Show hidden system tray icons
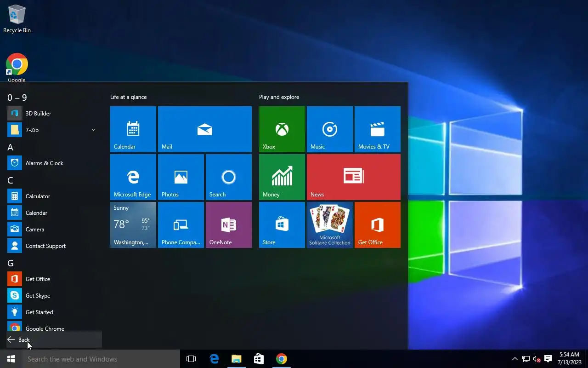 point(515,359)
